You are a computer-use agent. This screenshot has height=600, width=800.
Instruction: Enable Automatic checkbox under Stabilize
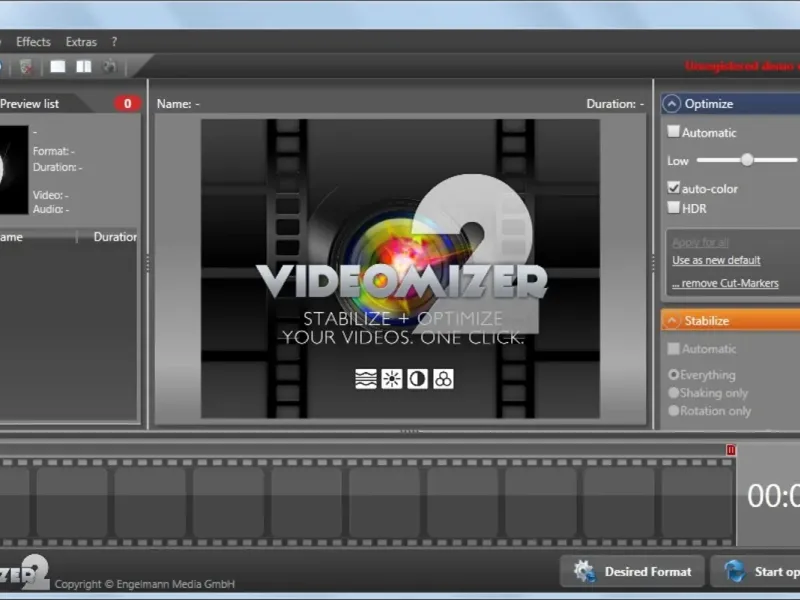click(x=673, y=348)
